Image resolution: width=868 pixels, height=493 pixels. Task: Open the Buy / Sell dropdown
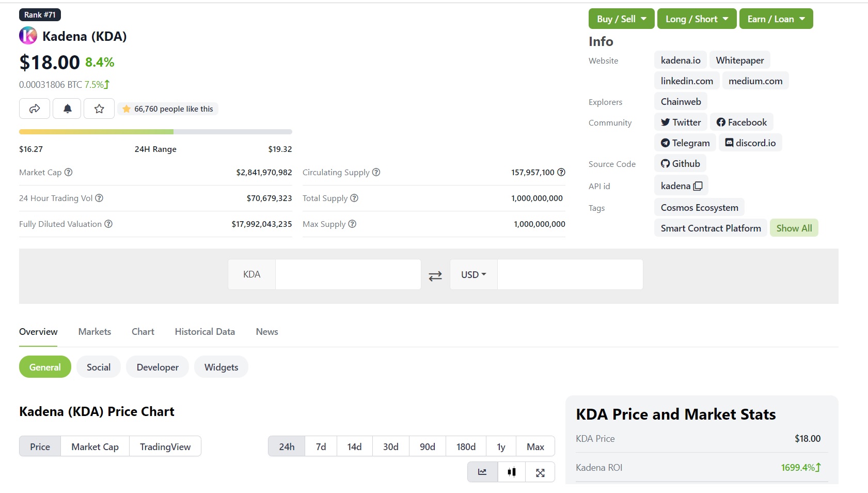[x=621, y=19]
